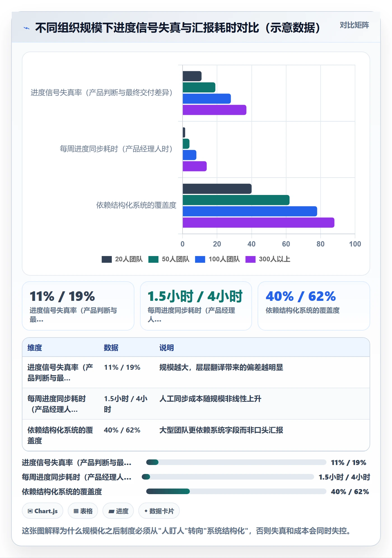Viewport: 392px width, 558px height.
Task: Click the 50人团队 legend label
Action: 176,259
